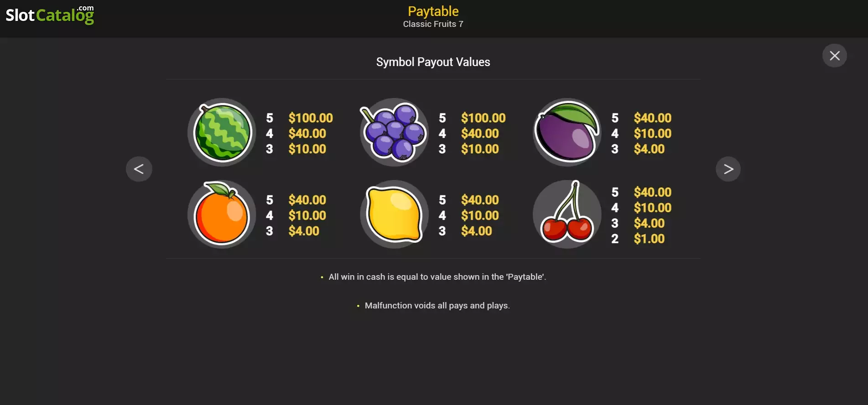This screenshot has width=868, height=405.
Task: Click the lemon symbol icon
Action: point(394,214)
